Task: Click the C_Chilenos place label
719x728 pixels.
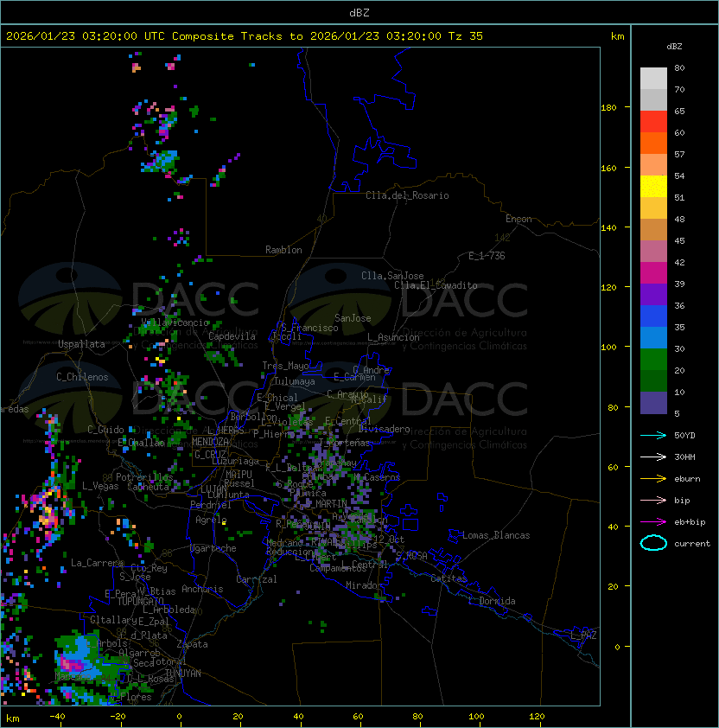Action: 82,377
